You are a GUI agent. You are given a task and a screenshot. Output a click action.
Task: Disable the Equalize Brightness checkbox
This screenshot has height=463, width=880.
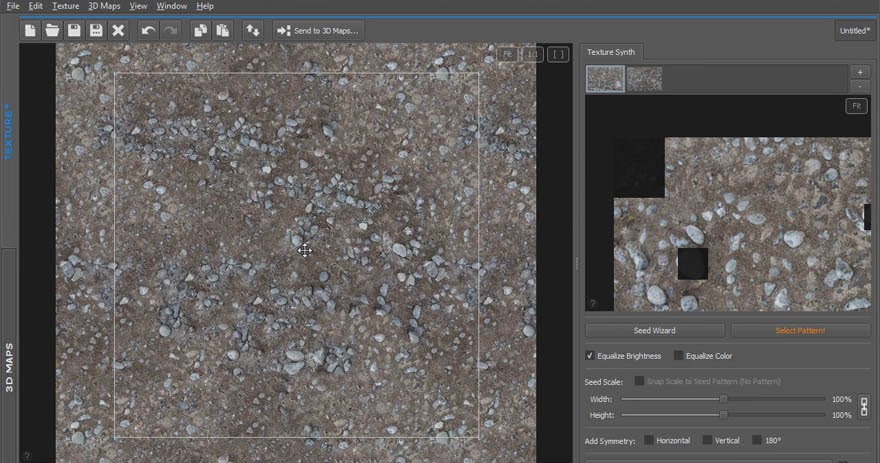click(590, 356)
